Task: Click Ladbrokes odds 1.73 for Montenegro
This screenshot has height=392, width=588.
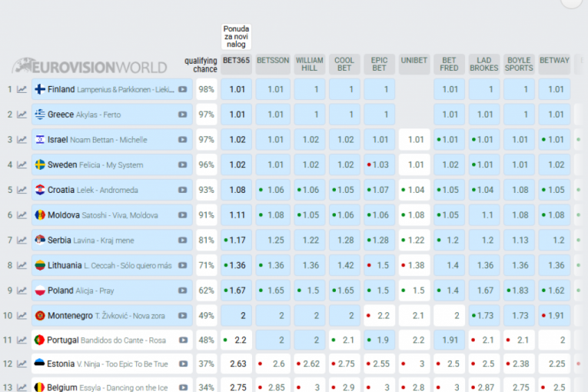Action: click(484, 315)
